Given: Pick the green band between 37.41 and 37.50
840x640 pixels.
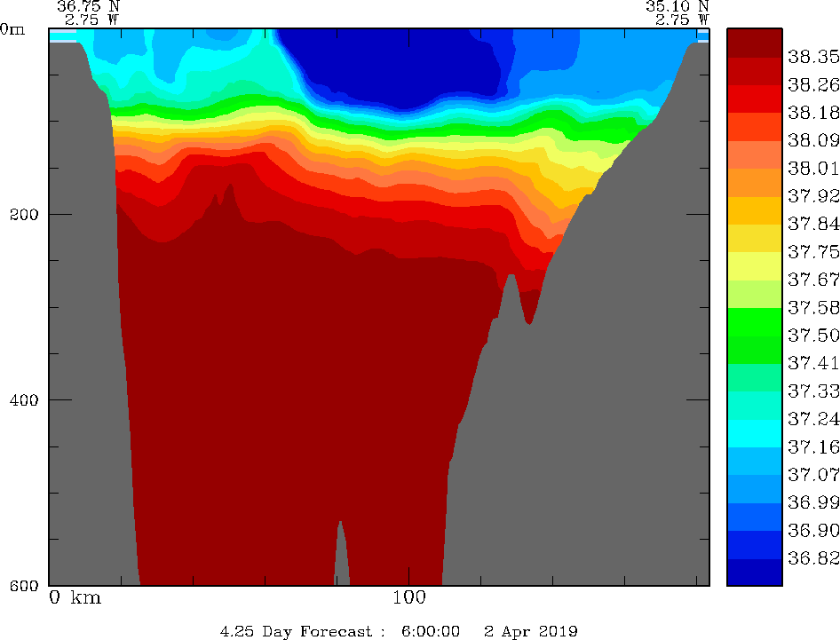Looking at the screenshot, I should pos(754,349).
